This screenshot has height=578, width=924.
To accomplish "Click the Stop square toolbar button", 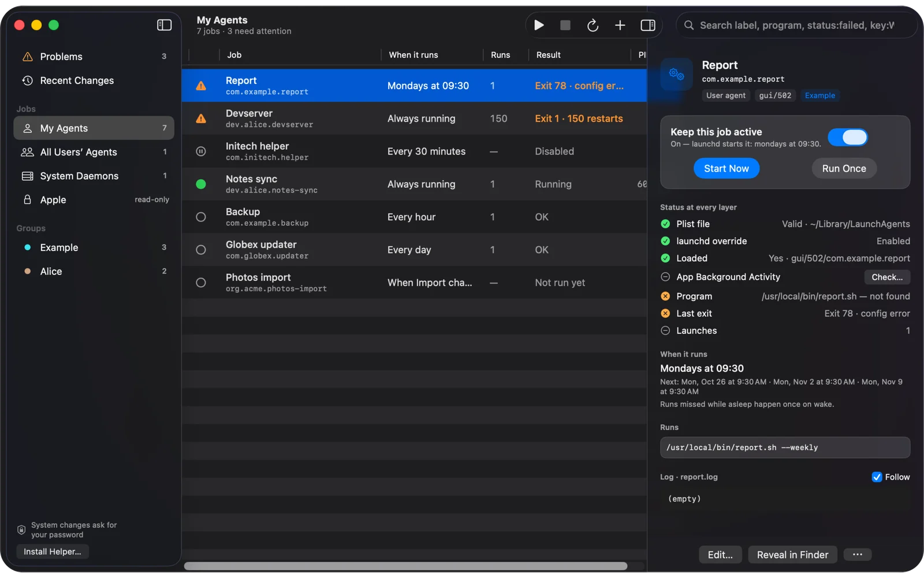I will pyautogui.click(x=565, y=25).
